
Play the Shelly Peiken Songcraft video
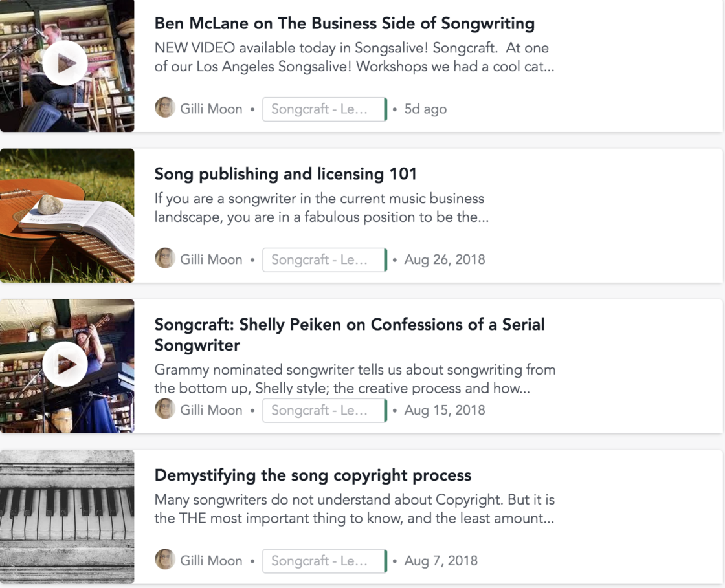[65, 364]
